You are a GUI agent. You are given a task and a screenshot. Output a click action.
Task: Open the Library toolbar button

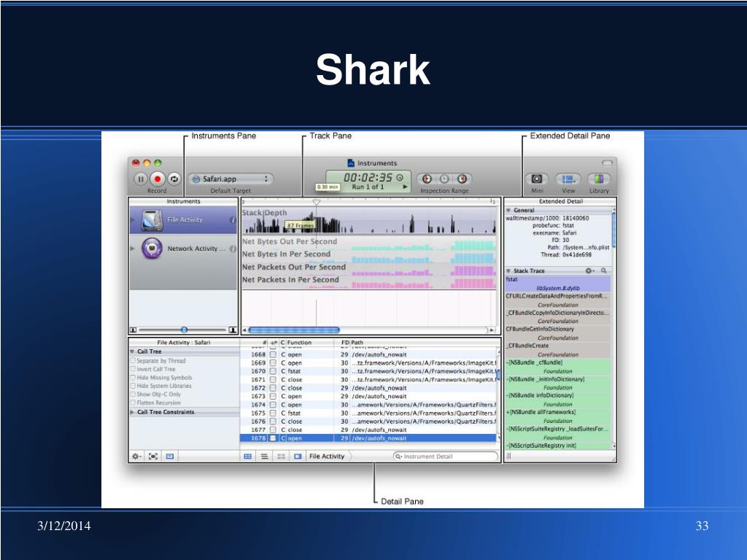[599, 179]
